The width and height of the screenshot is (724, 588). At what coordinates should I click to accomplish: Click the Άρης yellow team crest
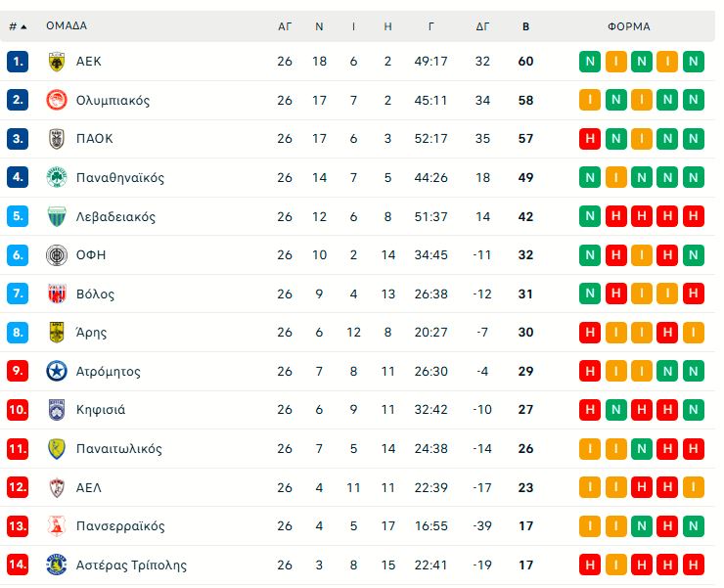56,333
